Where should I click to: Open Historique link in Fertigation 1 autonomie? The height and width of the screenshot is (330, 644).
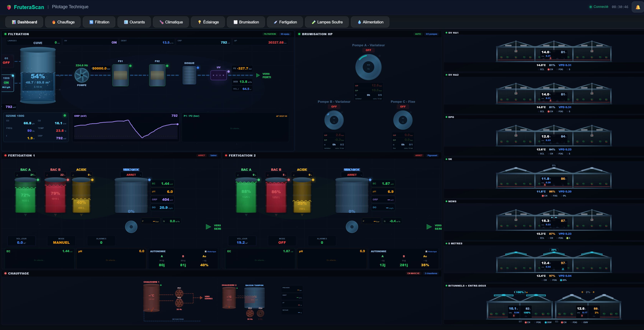[x=210, y=252]
